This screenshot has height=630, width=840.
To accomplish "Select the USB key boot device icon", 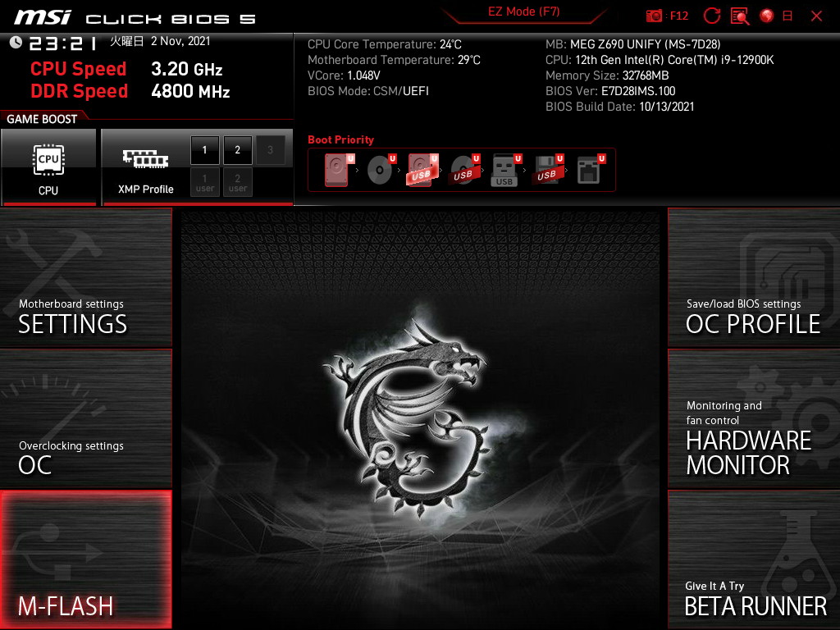I will (x=505, y=171).
